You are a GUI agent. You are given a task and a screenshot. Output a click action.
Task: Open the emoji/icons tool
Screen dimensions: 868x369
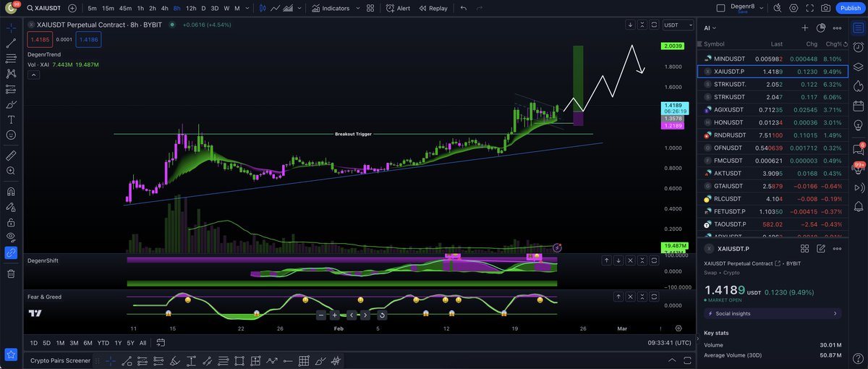click(x=11, y=135)
